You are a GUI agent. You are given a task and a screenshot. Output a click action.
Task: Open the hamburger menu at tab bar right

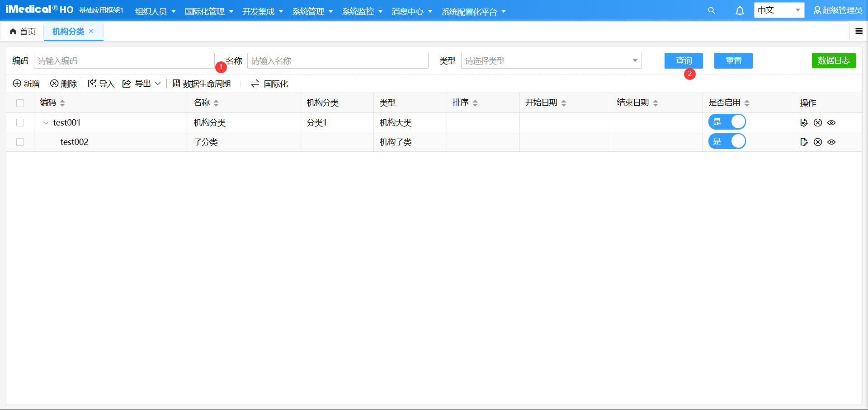coord(859,31)
